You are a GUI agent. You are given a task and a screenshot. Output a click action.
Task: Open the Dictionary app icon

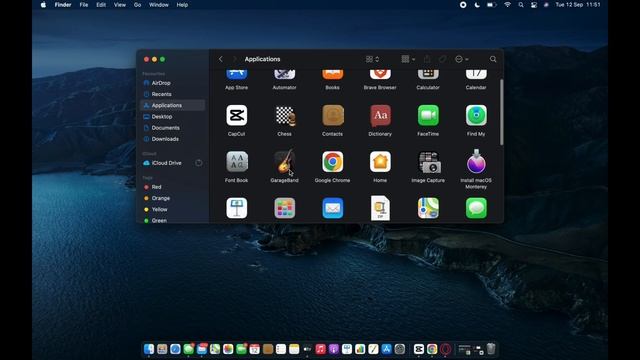[x=380, y=115]
